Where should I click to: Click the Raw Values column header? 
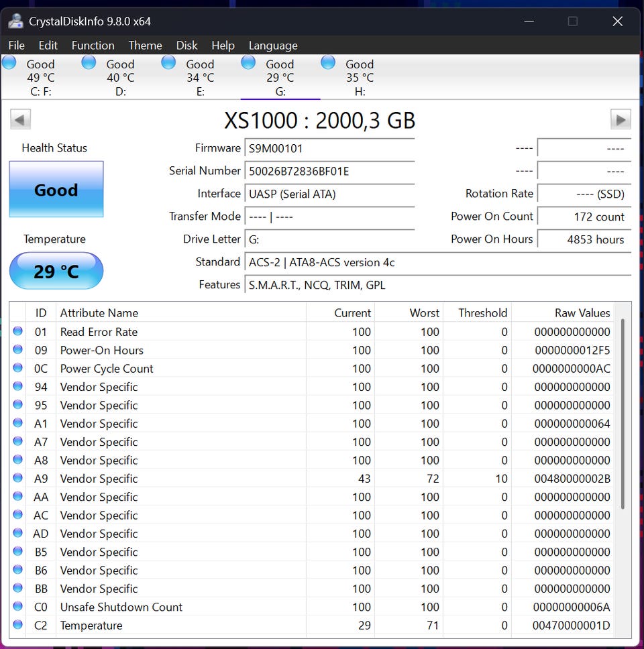tap(562, 313)
